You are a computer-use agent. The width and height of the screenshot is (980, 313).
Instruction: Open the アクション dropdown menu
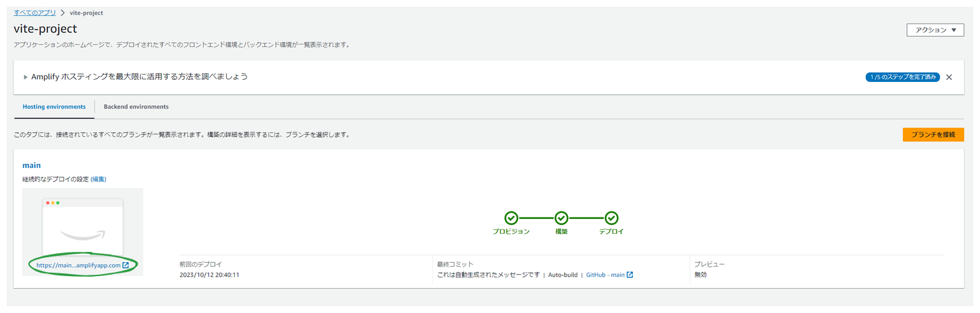pos(935,30)
